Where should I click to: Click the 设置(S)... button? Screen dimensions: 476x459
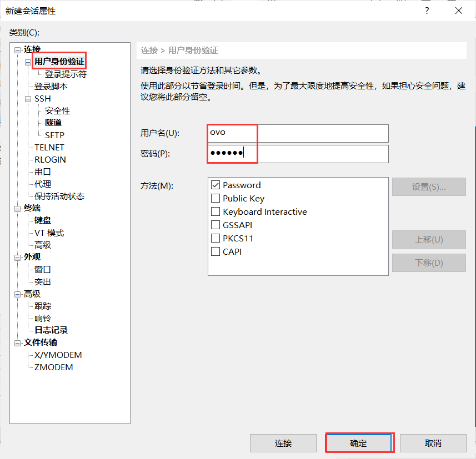[x=429, y=187]
